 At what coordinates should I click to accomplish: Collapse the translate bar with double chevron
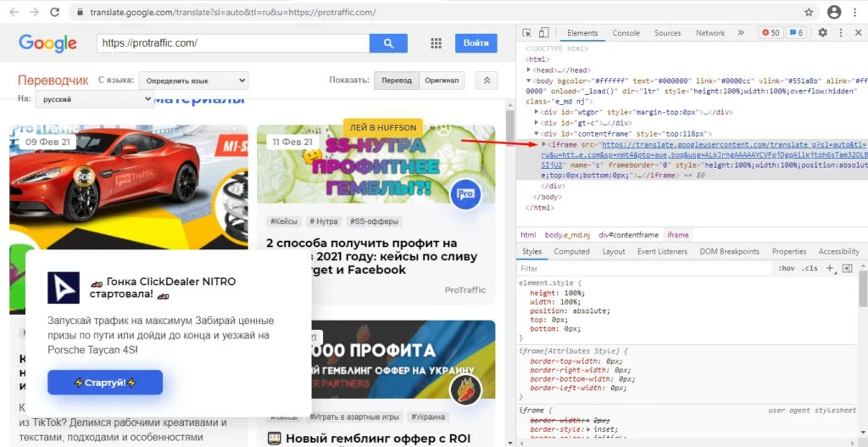[x=487, y=81]
